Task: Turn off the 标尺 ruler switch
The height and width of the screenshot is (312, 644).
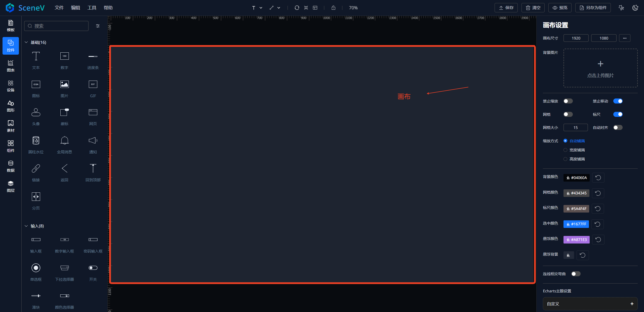Action: 618,114
